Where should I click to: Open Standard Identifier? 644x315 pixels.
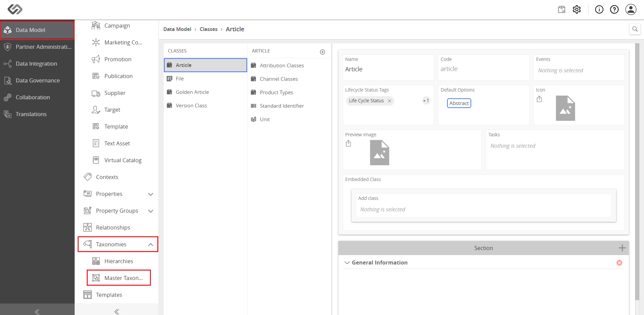[x=289, y=106]
